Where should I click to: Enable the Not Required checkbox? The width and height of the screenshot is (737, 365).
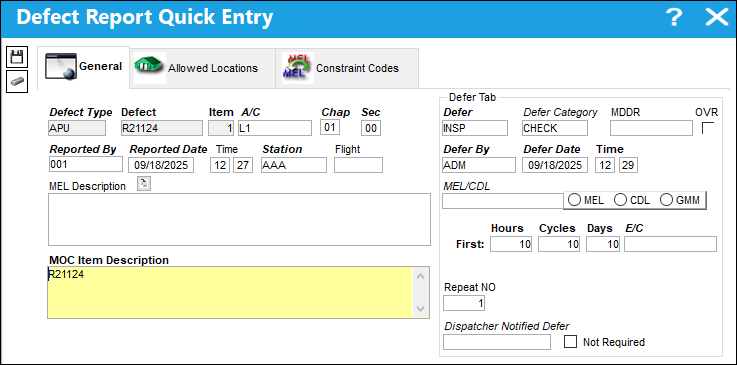coord(570,342)
